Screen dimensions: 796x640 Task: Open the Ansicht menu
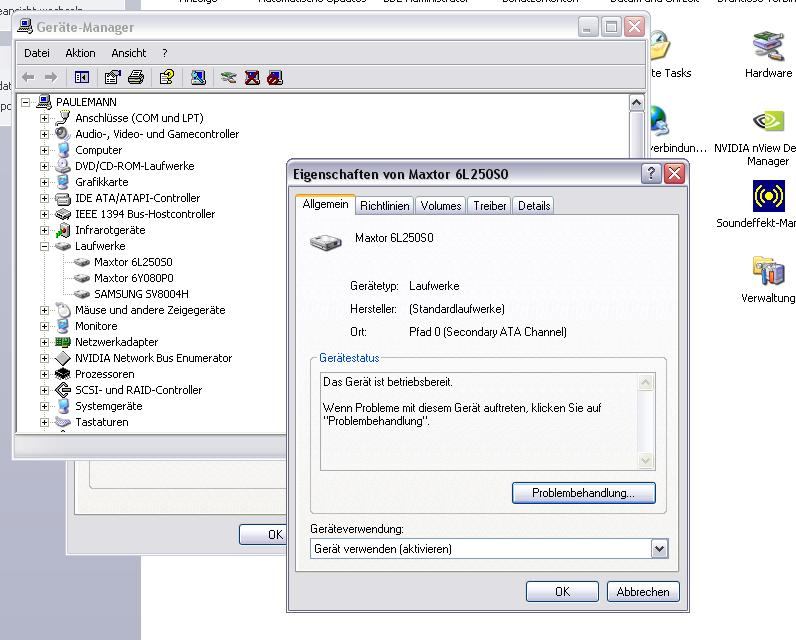click(128, 53)
